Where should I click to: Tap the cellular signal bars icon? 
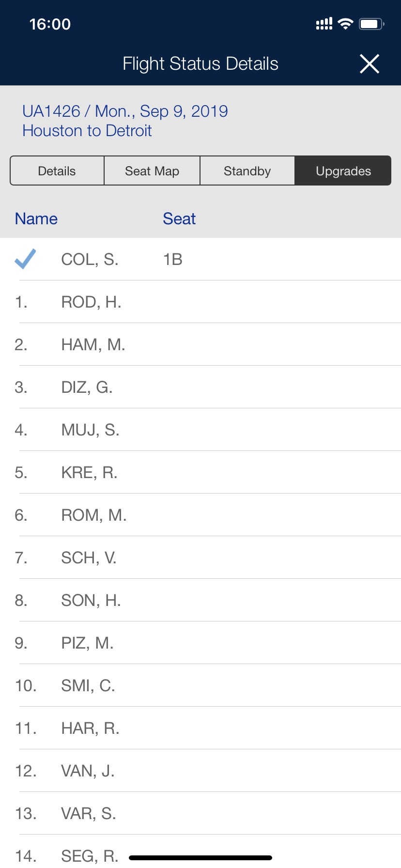[x=324, y=24]
